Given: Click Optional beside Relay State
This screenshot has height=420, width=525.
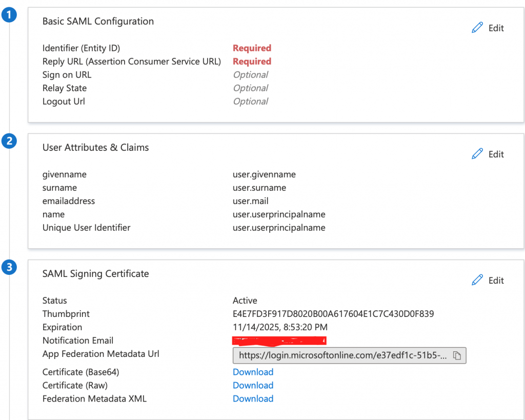Looking at the screenshot, I should 250,88.
